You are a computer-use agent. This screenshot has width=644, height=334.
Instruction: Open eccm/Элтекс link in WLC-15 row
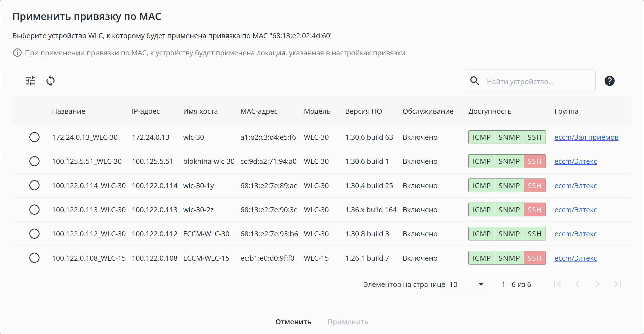click(575, 258)
